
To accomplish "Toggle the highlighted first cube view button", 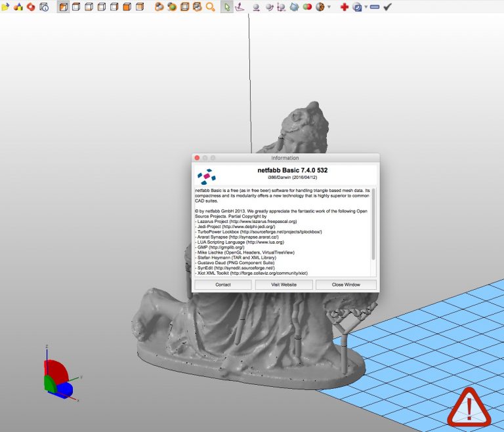I will pos(63,7).
